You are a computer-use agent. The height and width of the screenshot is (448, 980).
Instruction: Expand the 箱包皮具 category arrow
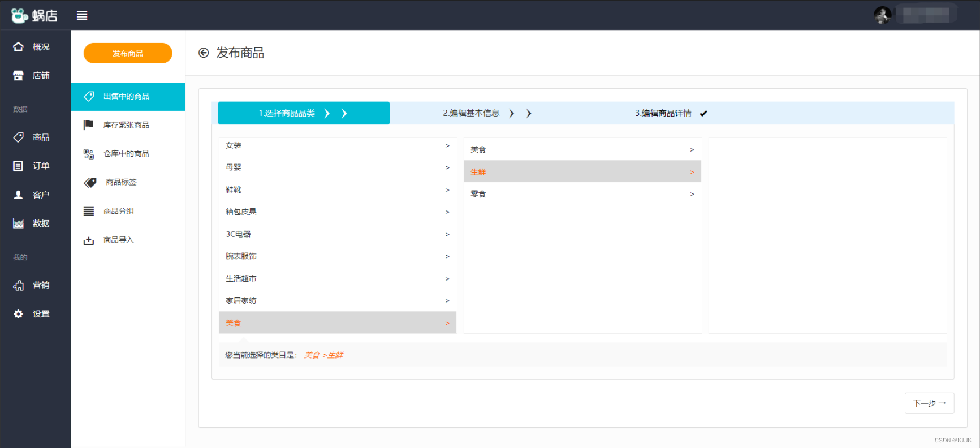447,212
